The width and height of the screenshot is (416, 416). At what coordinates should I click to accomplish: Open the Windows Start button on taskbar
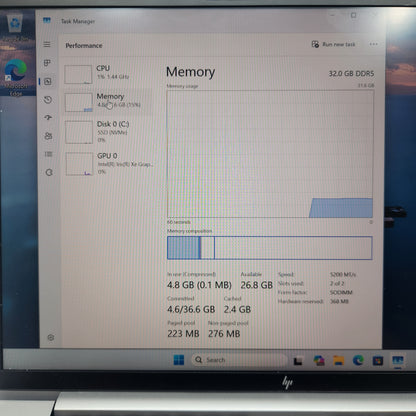(179, 360)
